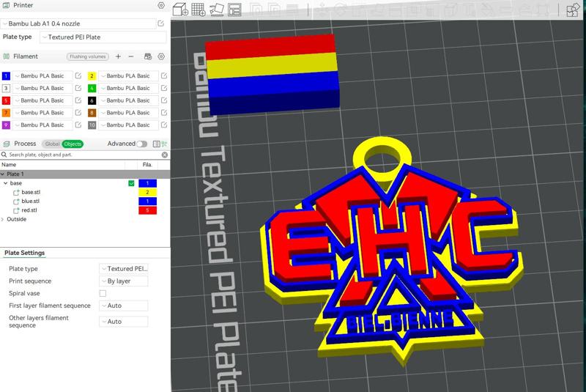Click the green filament 4 color swatch
The image size is (586, 392).
pos(92,88)
